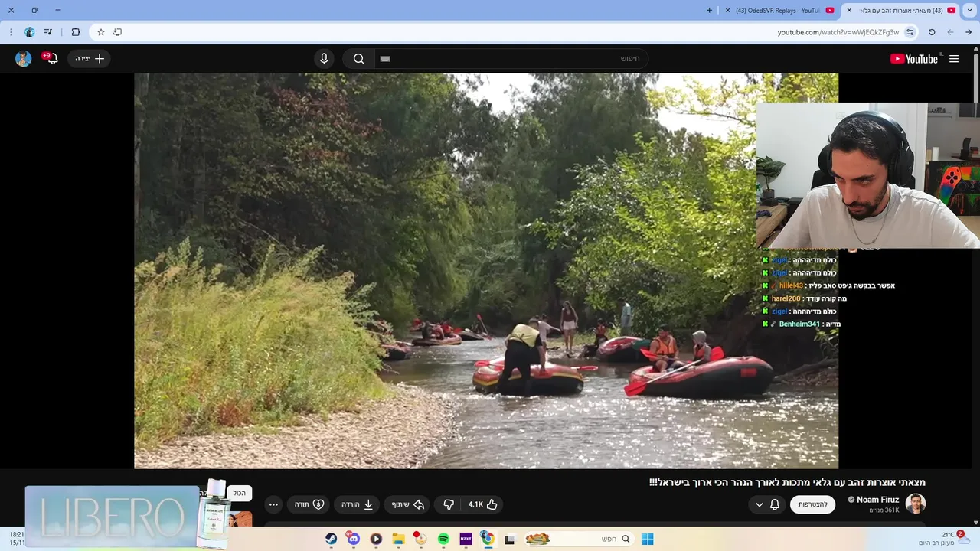Click the Thanks (תודה) button
This screenshot has width=980, height=551.
(309, 504)
